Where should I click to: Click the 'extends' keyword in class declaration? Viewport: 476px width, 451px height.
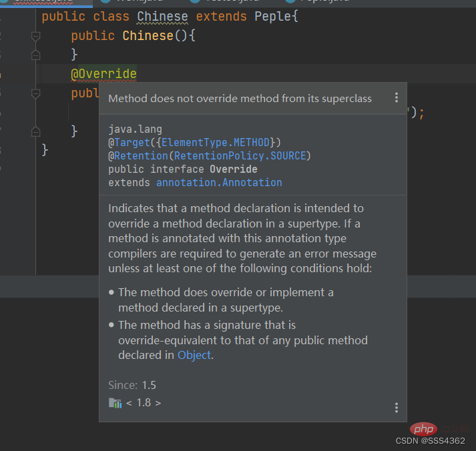[221, 17]
